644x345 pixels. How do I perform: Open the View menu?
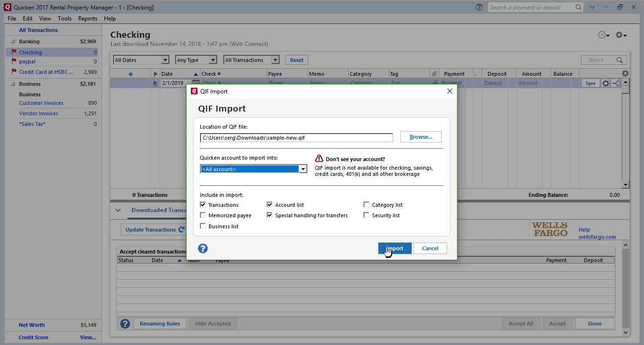[45, 19]
